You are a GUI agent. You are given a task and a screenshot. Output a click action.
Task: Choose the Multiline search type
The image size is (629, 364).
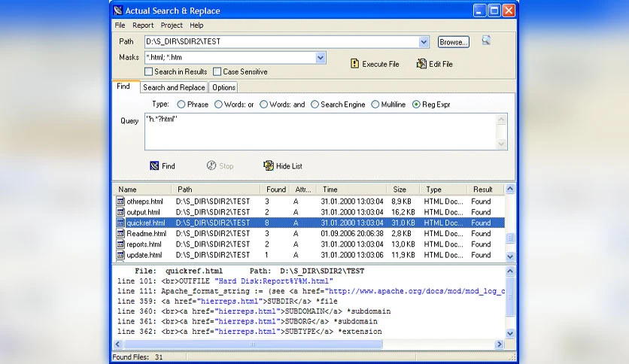click(x=375, y=105)
